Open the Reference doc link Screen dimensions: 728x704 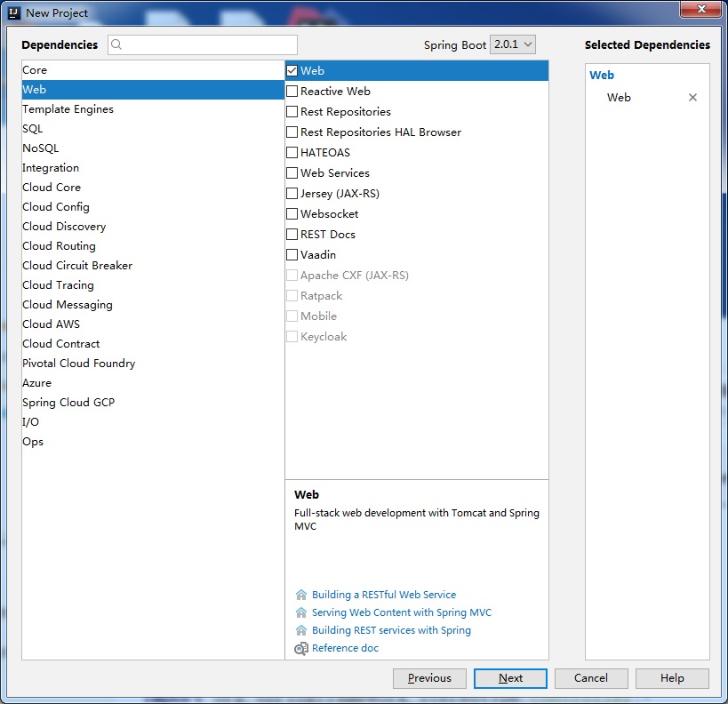(x=345, y=648)
